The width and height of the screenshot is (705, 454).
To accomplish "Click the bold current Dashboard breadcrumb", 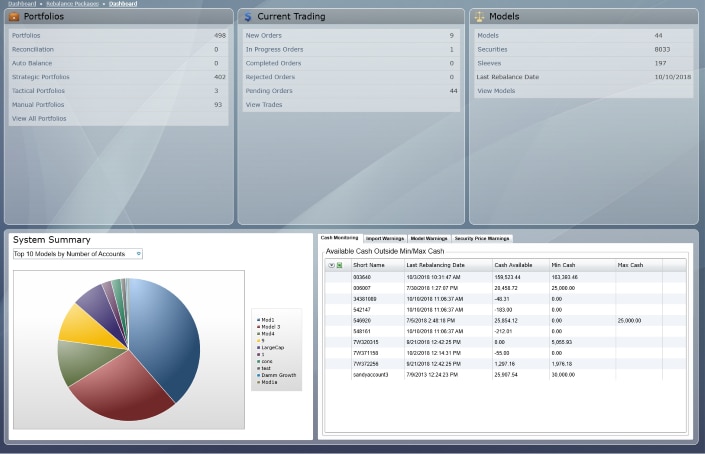I will click(123, 4).
